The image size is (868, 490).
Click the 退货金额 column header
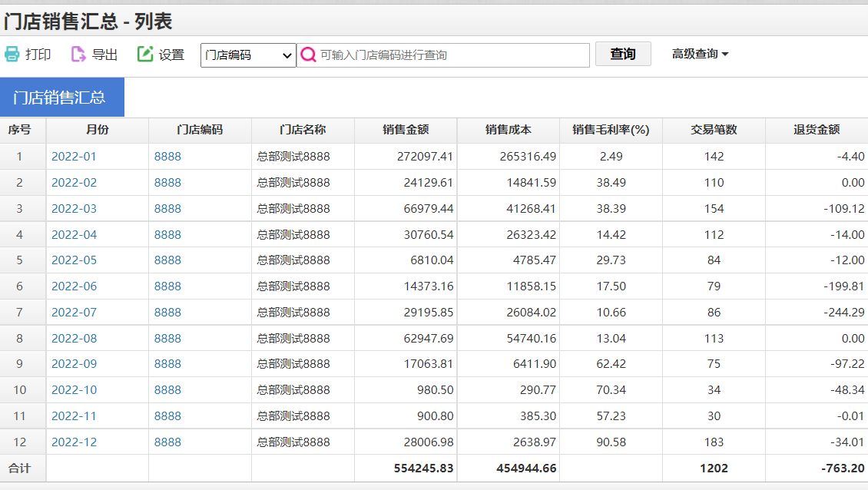pyautogui.click(x=817, y=130)
